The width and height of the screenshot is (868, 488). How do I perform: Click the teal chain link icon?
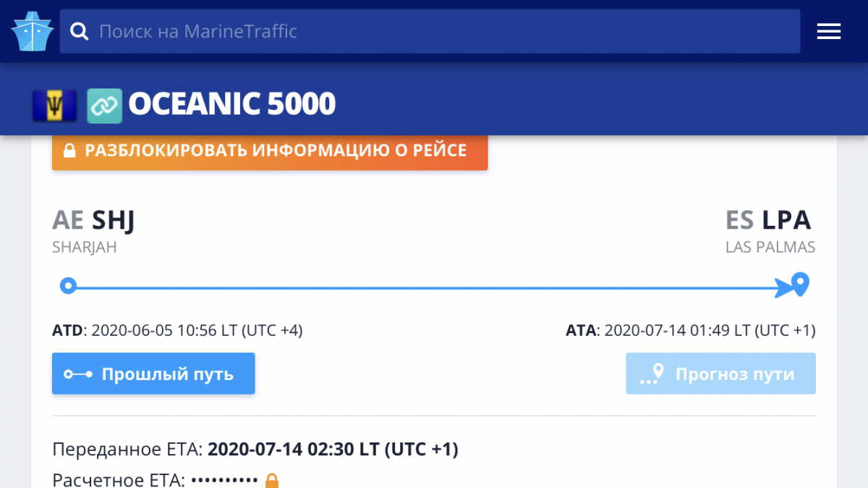(104, 106)
